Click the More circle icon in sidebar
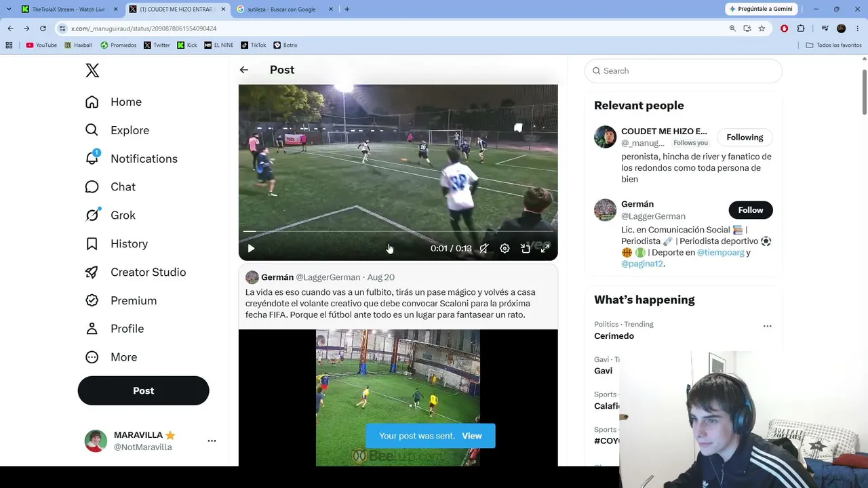 [x=92, y=357]
